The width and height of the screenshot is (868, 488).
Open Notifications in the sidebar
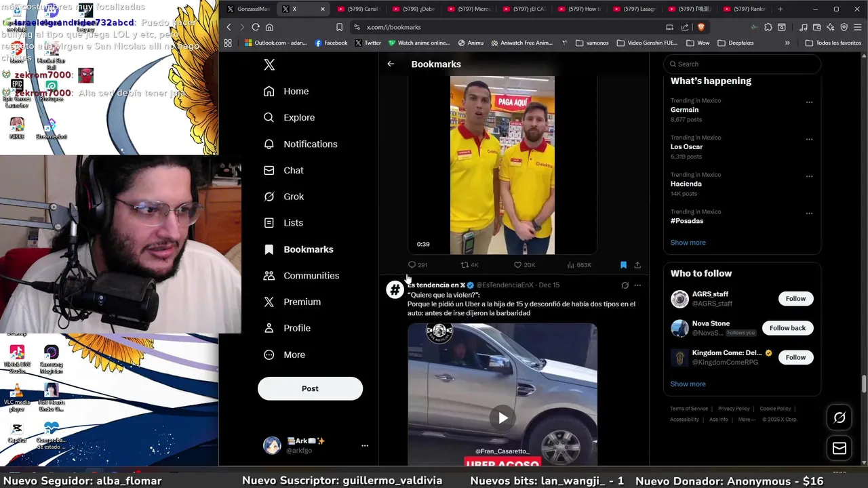[300, 144]
